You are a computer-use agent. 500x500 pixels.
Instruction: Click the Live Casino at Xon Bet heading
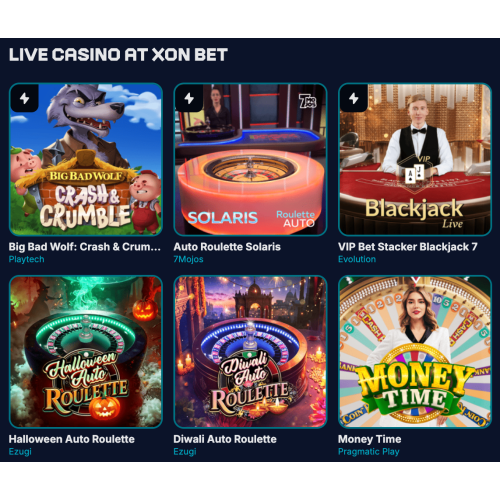(x=118, y=55)
